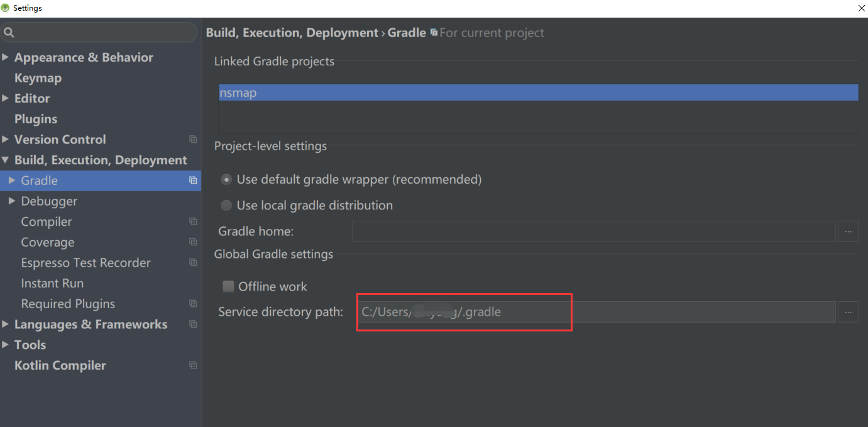Viewport: 868px width, 427px height.
Task: Open the Keymap settings page
Action: pyautogui.click(x=38, y=78)
